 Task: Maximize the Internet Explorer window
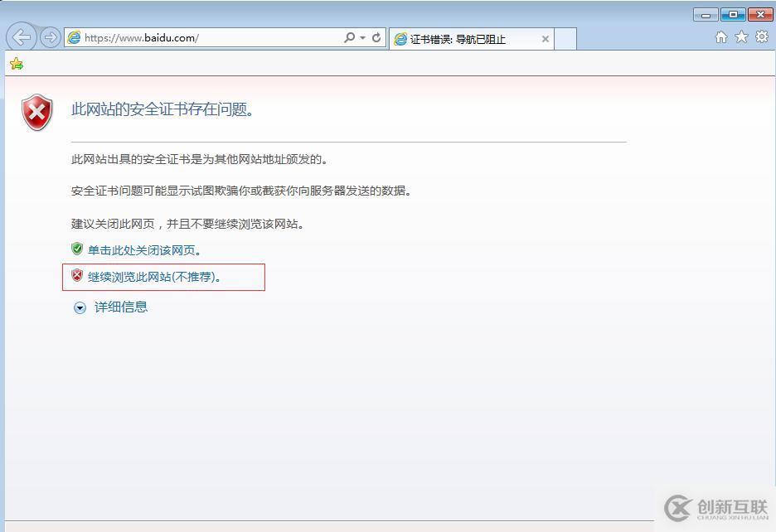click(x=732, y=14)
